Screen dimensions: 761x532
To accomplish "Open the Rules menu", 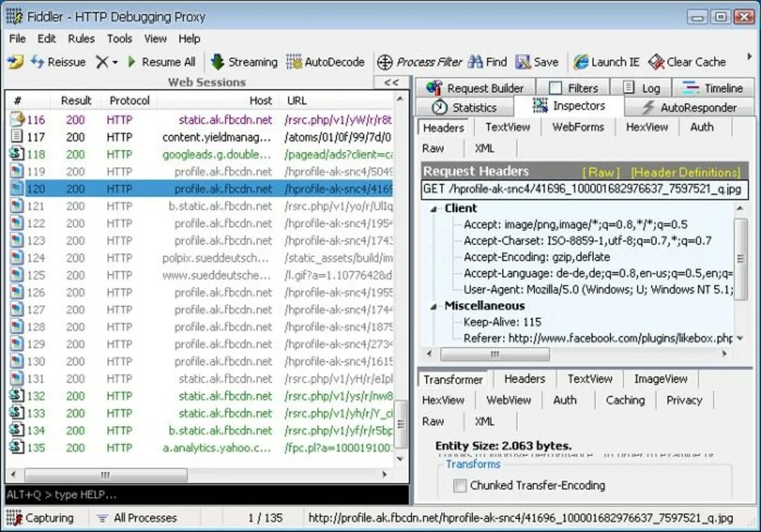I will tap(81, 39).
